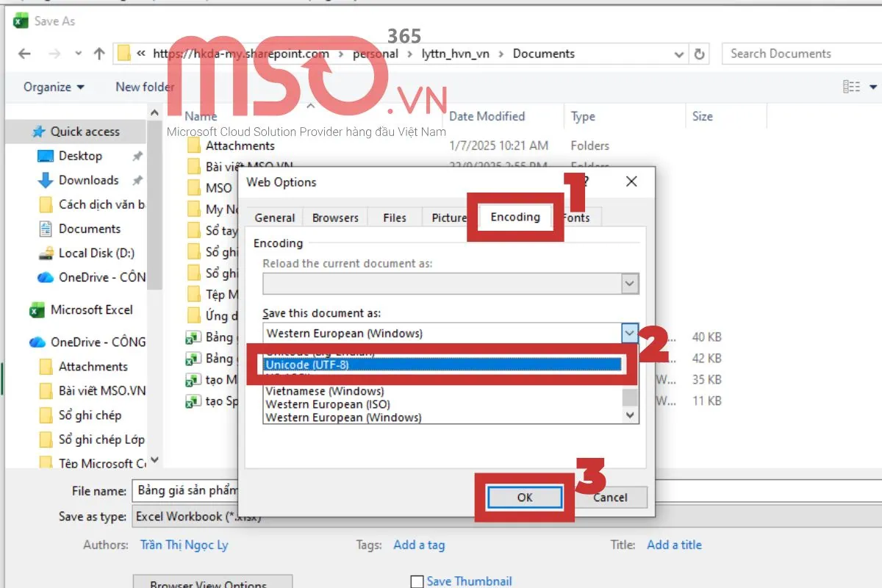Click OK to confirm the encoding

coord(525,497)
